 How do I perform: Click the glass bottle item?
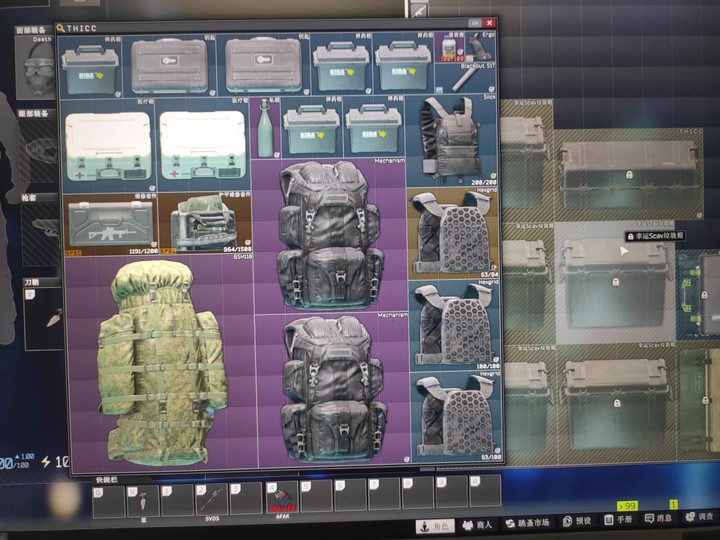[x=265, y=128]
